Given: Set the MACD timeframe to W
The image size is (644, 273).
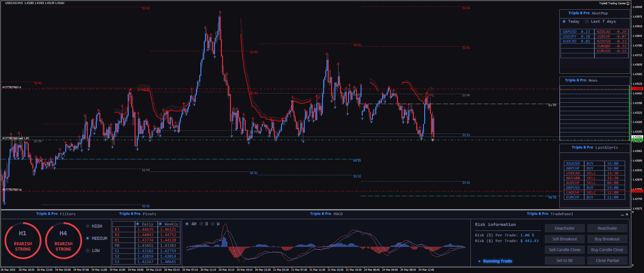Looking at the screenshot, I should point(213,224).
